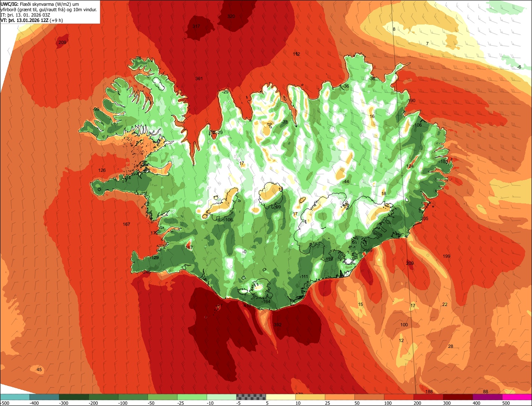532x406 pixels.
Task: Pick the purple 400 to 500 legend swatch
Action: click(487, 397)
